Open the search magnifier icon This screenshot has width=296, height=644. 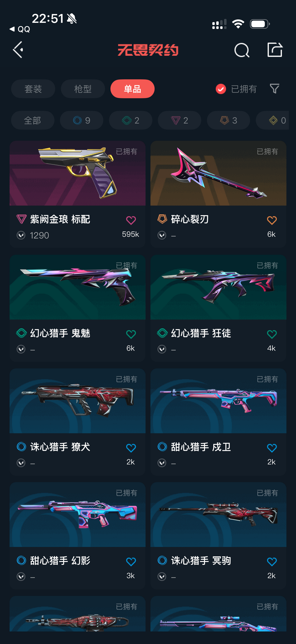242,50
